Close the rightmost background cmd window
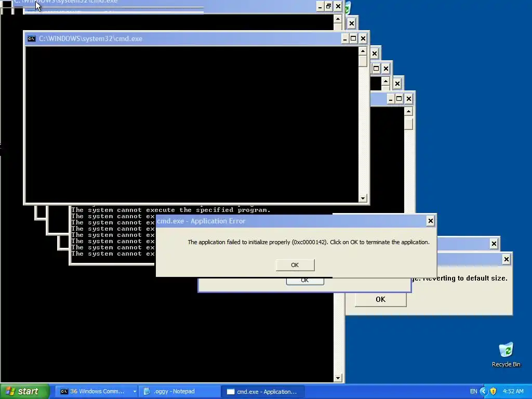Screen dimensions: 532x399 click(x=408, y=99)
